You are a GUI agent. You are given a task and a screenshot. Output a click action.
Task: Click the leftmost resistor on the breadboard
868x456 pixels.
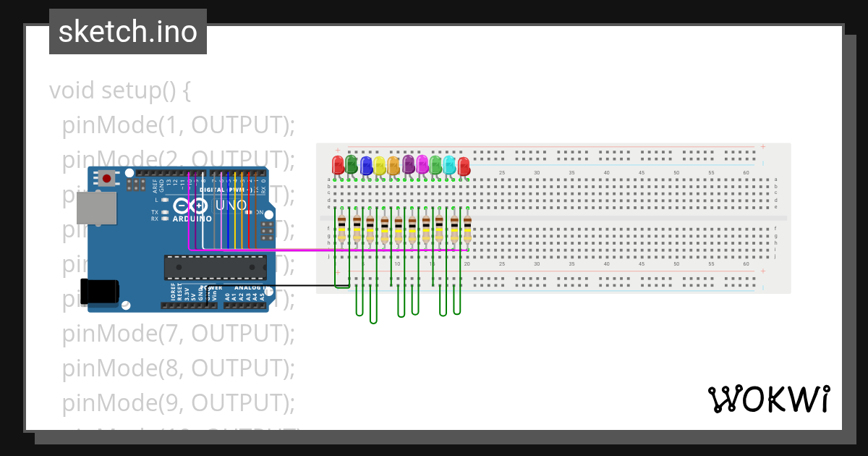(341, 228)
